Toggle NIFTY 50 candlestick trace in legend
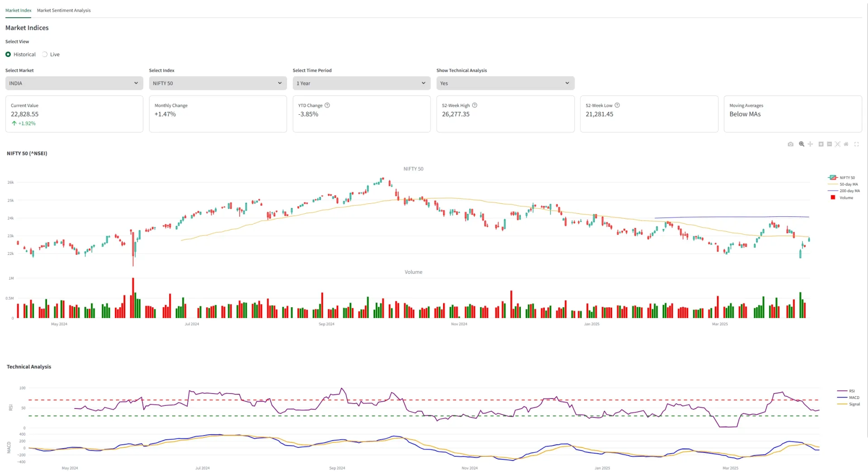868x474 pixels. click(841, 178)
